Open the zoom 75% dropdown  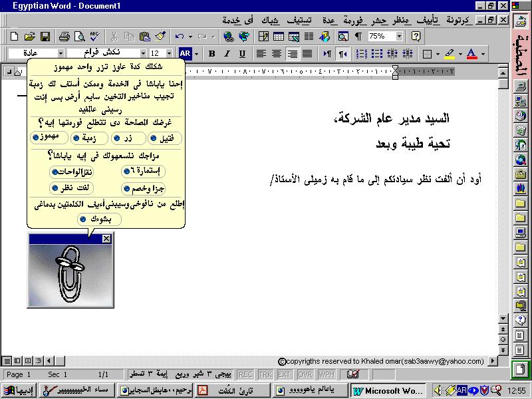[x=400, y=37]
